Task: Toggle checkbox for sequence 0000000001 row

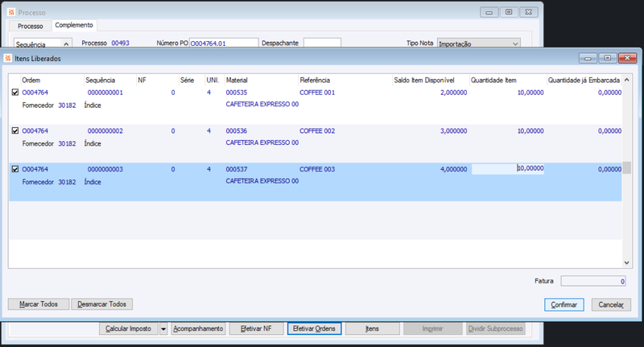Action: (x=15, y=93)
